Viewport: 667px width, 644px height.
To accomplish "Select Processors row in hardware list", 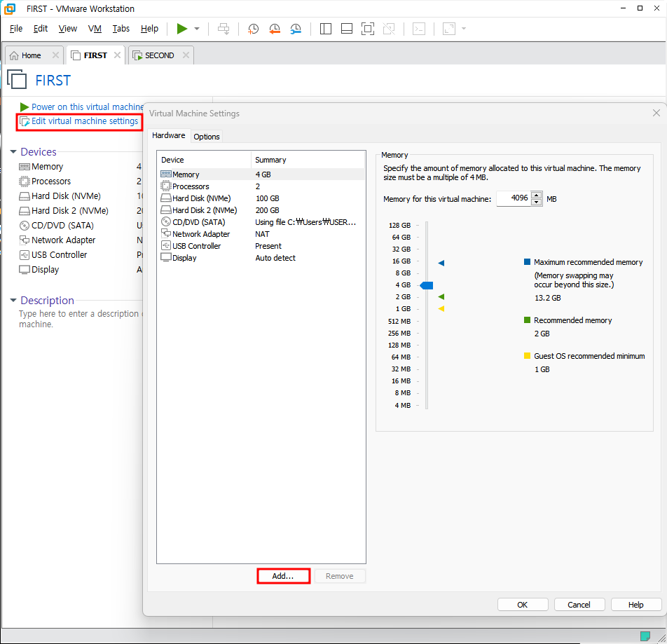I will [x=261, y=186].
